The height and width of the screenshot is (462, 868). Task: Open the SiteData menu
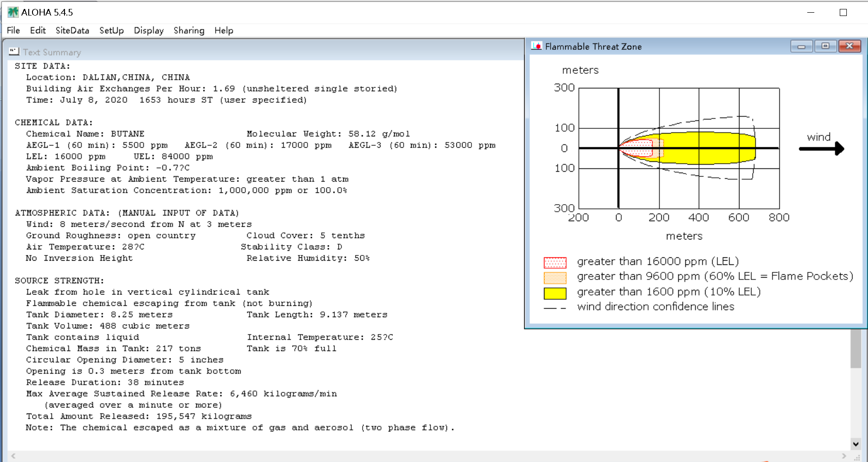[x=72, y=31]
